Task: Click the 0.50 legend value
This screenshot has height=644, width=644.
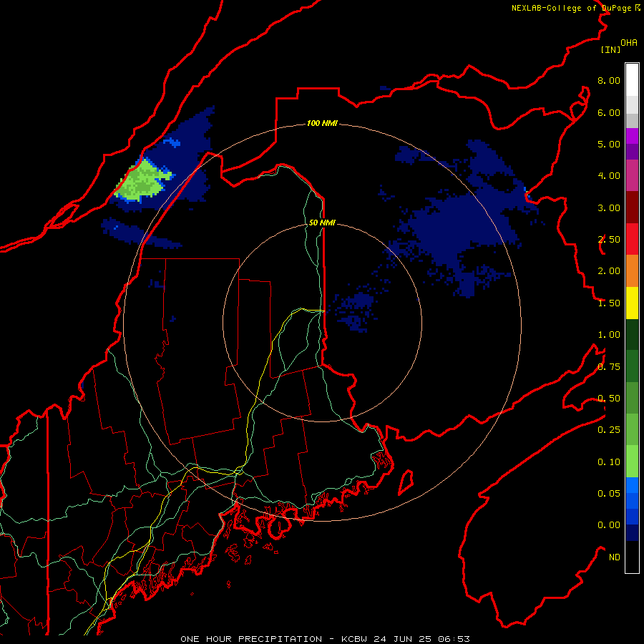Action: pos(609,399)
